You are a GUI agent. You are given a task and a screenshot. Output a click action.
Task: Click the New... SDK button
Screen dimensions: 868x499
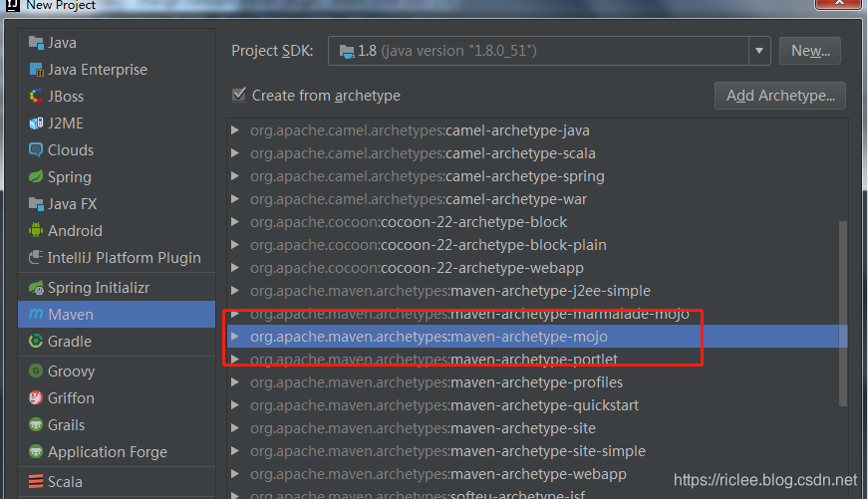pos(810,51)
